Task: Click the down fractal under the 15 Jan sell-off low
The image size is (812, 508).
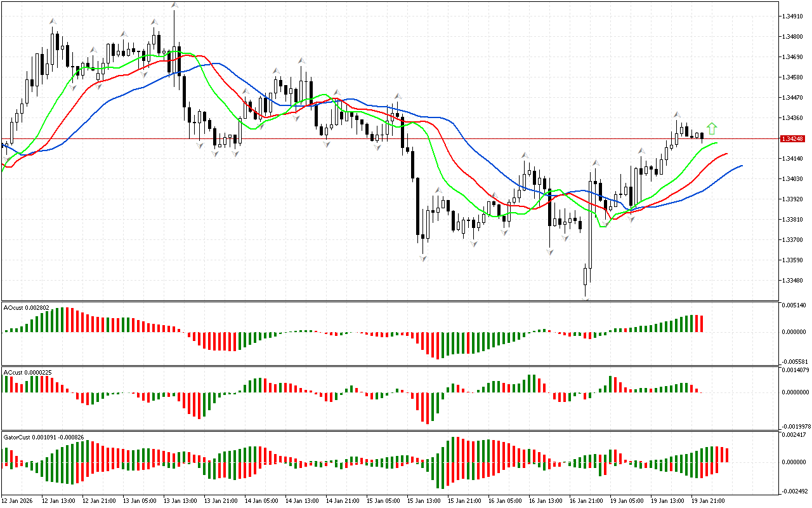Action: (422, 257)
